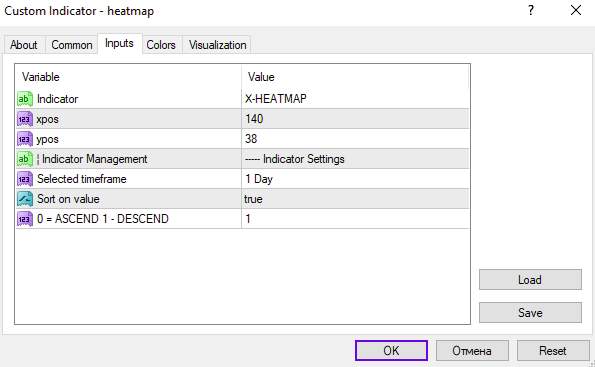Viewport: 595px width, 367px height.
Task: Select the Indicator Management variable name
Action: [x=92, y=159]
